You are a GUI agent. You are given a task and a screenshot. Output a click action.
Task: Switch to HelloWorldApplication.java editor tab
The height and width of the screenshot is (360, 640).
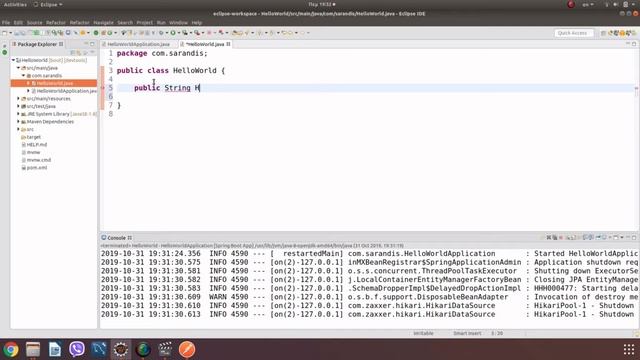pyautogui.click(x=136, y=44)
